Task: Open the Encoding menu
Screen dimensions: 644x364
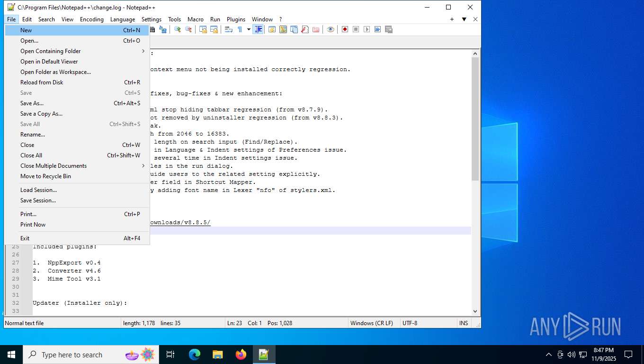Action: (91, 19)
